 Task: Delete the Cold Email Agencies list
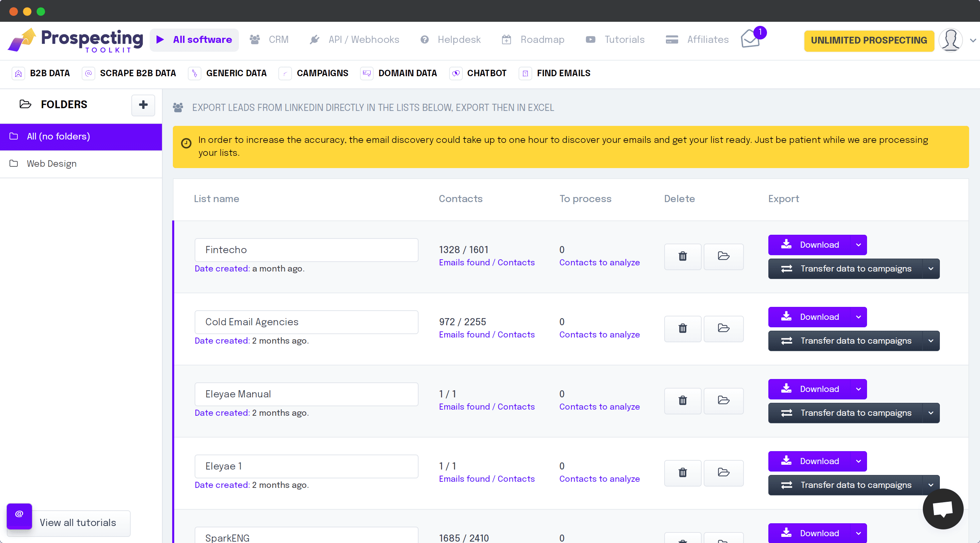(x=683, y=329)
